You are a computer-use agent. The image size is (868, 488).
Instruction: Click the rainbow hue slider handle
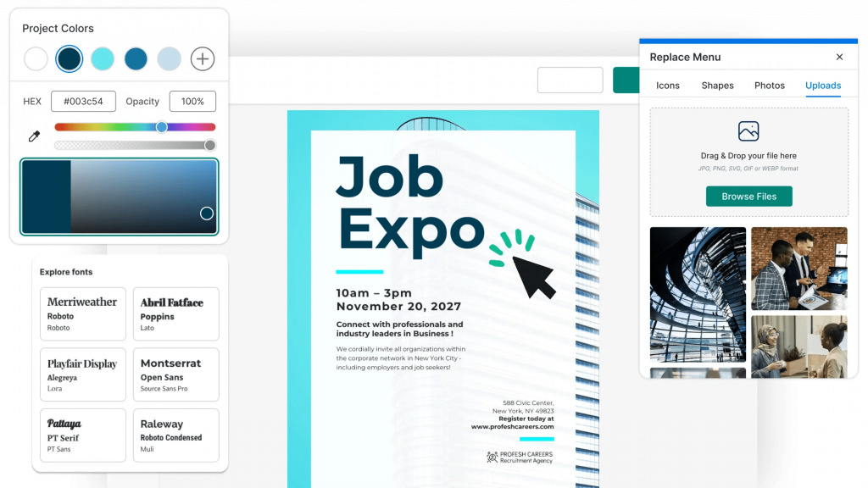point(161,127)
